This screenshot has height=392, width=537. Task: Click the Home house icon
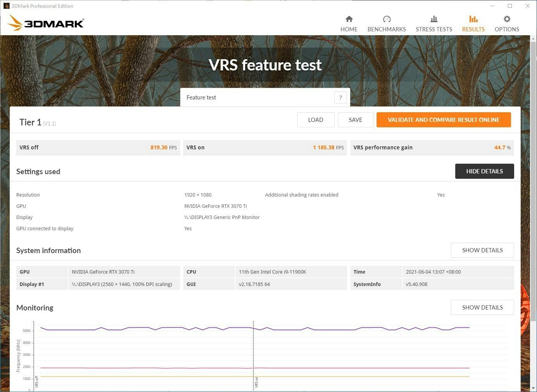349,19
